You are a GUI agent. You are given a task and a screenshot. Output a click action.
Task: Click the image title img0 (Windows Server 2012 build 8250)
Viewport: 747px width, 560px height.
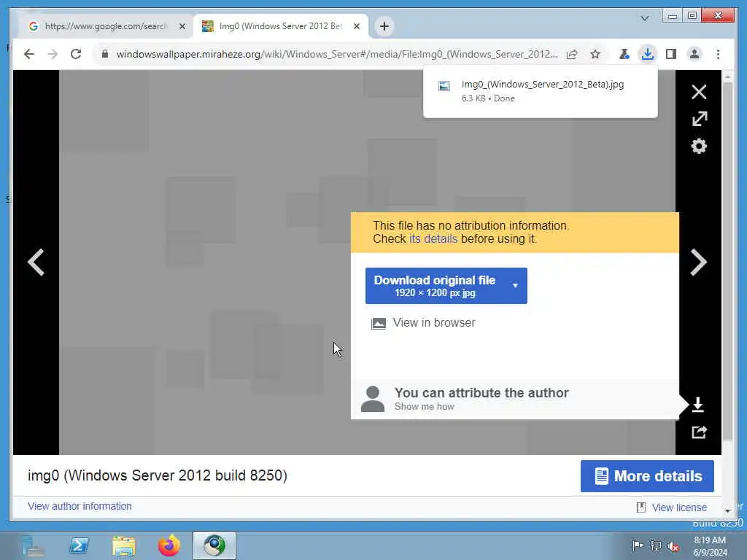tap(158, 475)
